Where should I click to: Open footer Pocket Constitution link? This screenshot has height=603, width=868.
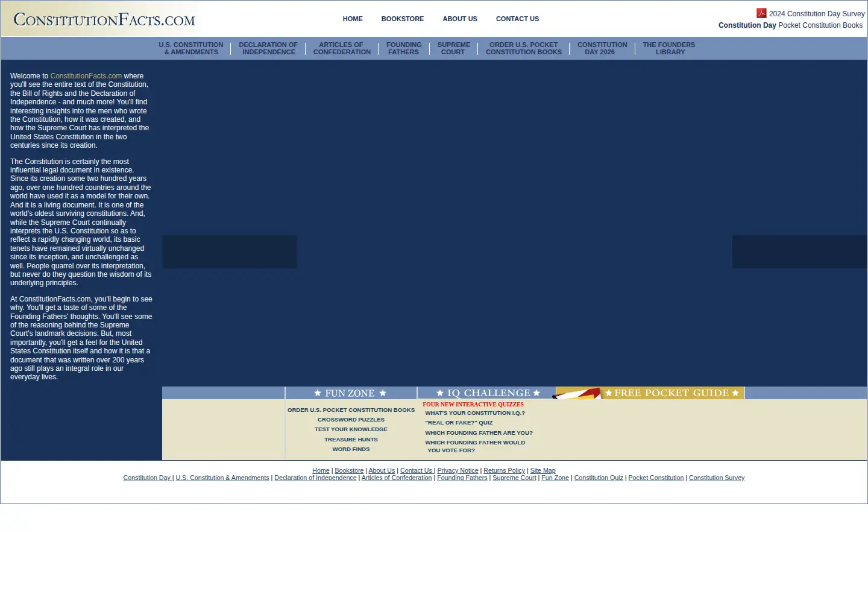[x=656, y=478]
